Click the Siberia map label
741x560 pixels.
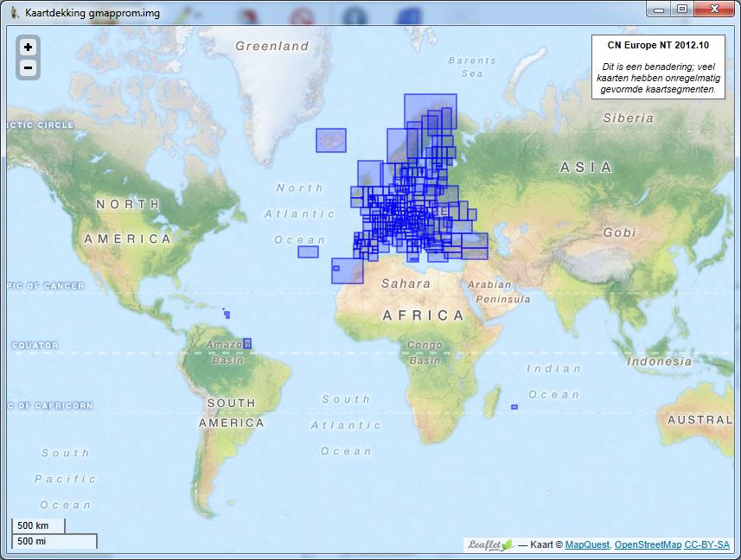[x=628, y=118]
